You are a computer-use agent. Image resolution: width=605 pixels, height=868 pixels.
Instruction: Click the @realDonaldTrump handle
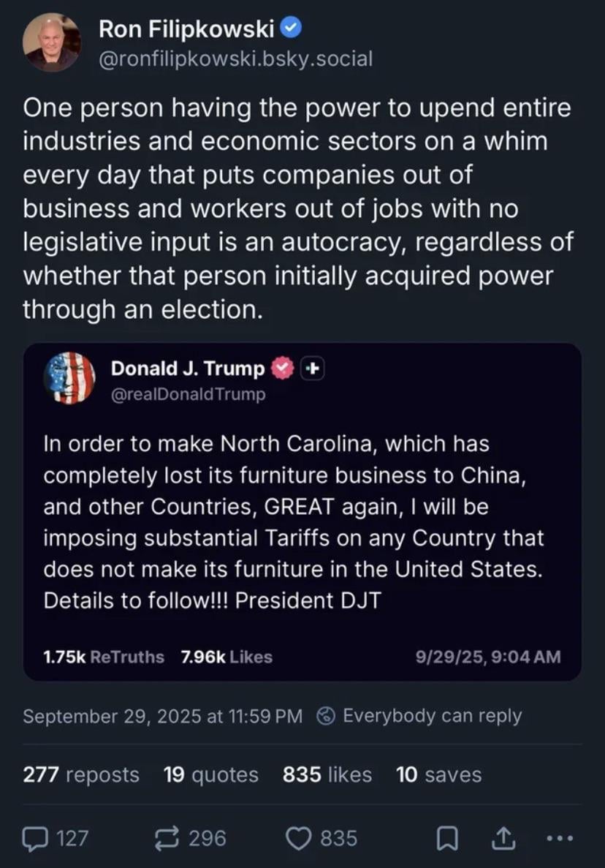click(x=188, y=395)
